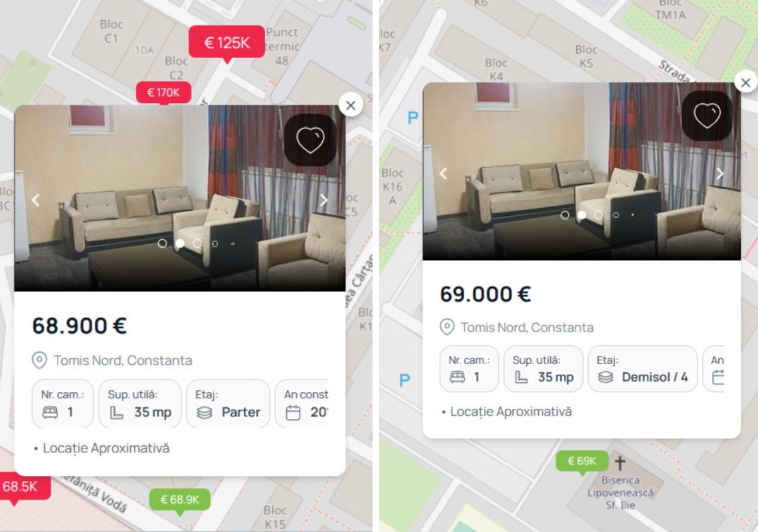Show next photo in the 68.900 € listing
Image resolution: width=758 pixels, height=532 pixels.
click(x=324, y=200)
